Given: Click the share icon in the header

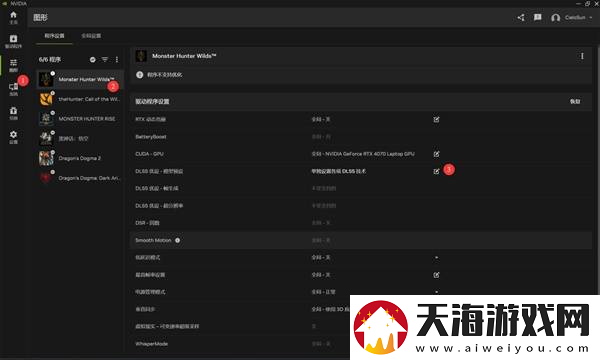Looking at the screenshot, I should (521, 17).
